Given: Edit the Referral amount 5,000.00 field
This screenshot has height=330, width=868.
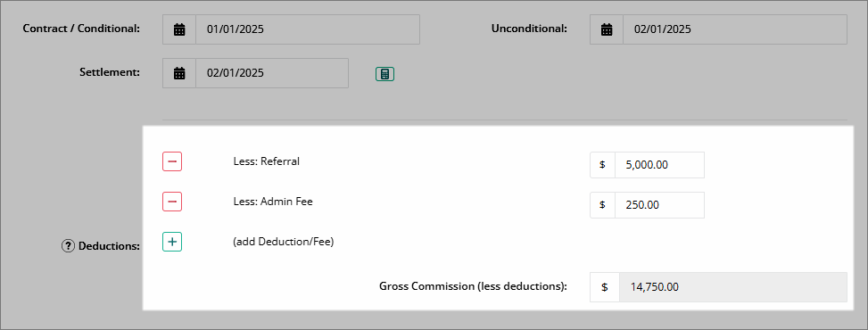Looking at the screenshot, I should 660,165.
